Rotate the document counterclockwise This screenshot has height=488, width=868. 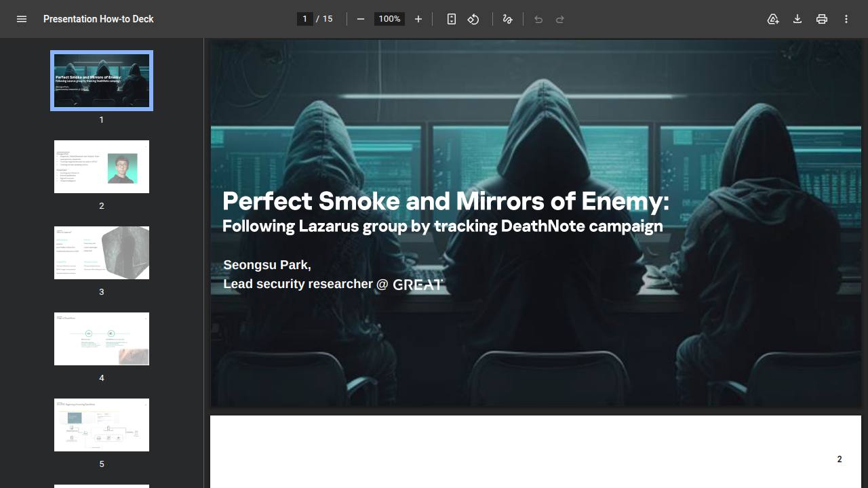coord(473,19)
